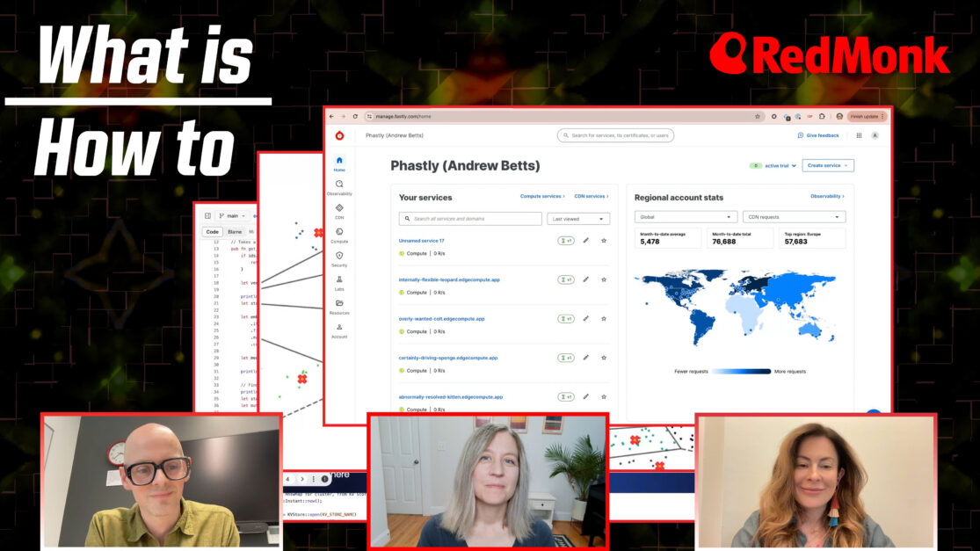Open the Compute section in the sidebar
The width and height of the screenshot is (980, 551).
point(339,235)
